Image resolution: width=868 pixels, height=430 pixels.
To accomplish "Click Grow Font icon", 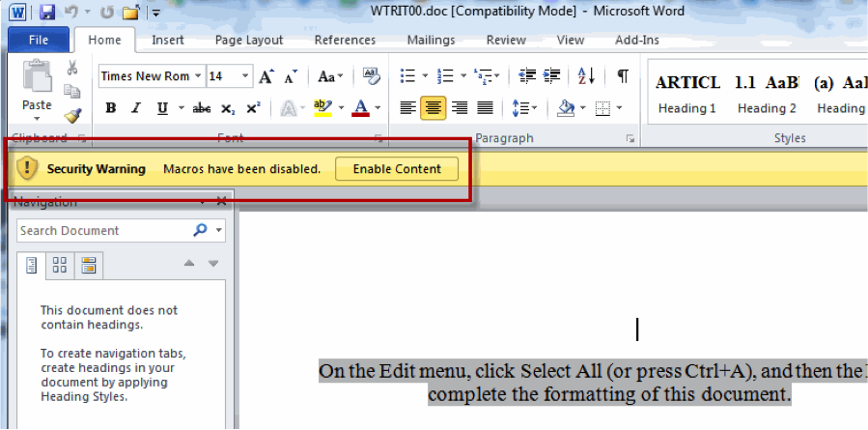I will 266,76.
